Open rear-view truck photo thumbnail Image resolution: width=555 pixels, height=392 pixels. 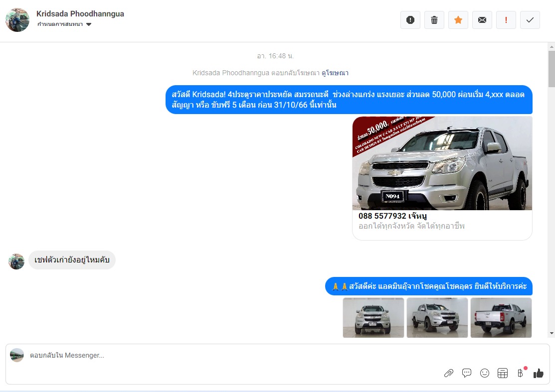[501, 318]
